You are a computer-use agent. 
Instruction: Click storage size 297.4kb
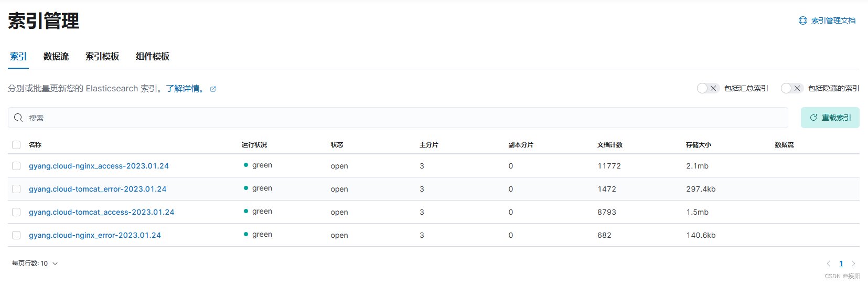pos(701,189)
